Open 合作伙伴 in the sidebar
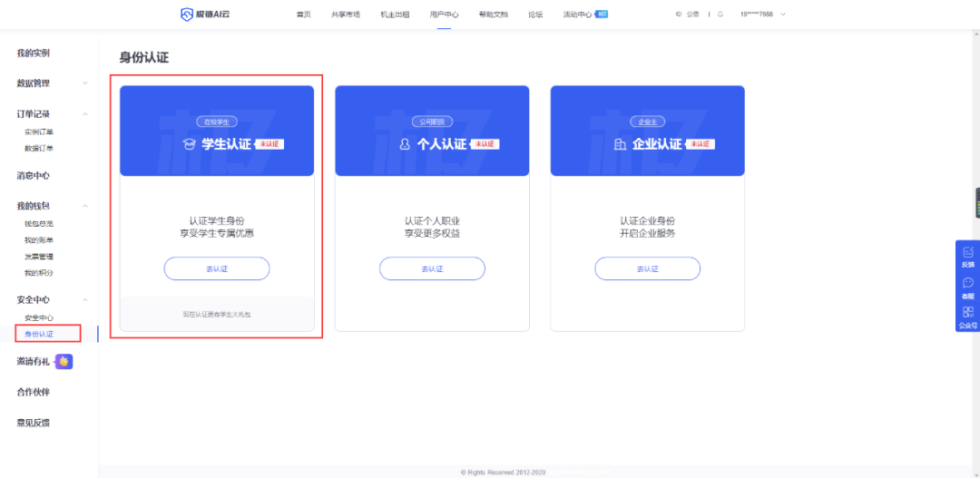980x478 pixels. (x=34, y=392)
